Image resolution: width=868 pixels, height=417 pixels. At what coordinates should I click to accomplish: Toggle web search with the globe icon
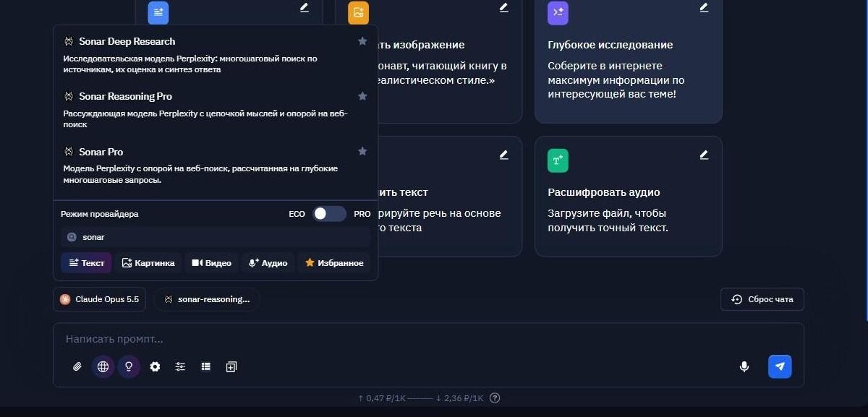pyautogui.click(x=103, y=367)
